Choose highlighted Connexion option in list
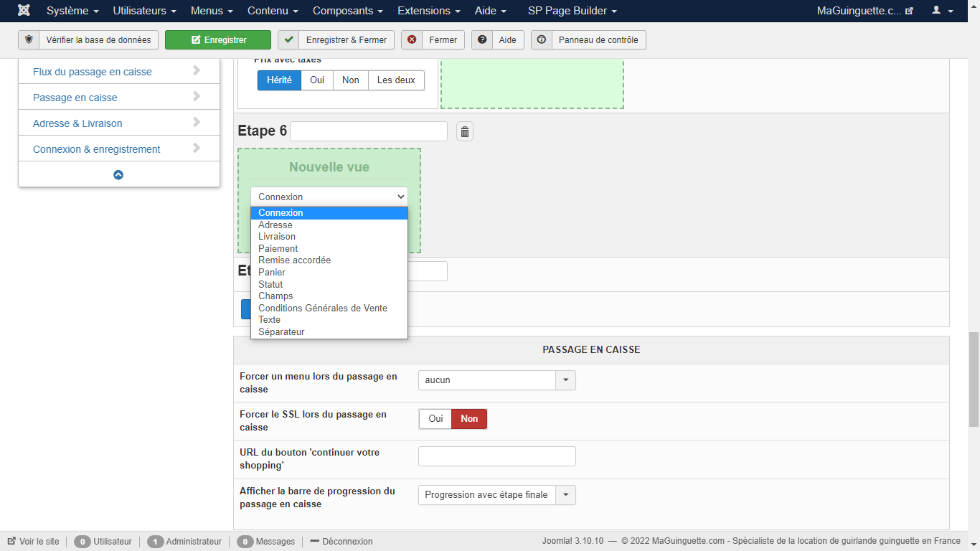This screenshot has width=980, height=551. pos(329,213)
